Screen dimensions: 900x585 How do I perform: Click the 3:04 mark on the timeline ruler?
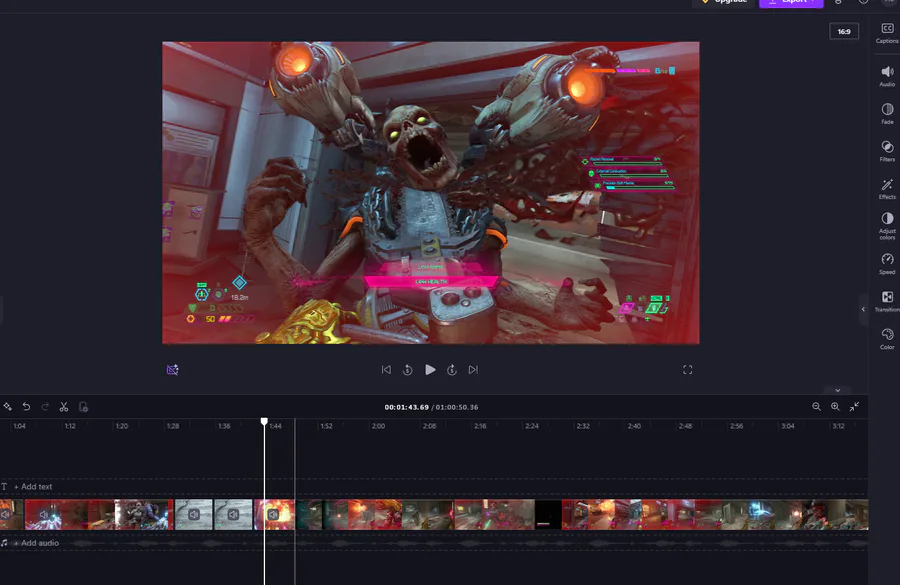point(788,426)
